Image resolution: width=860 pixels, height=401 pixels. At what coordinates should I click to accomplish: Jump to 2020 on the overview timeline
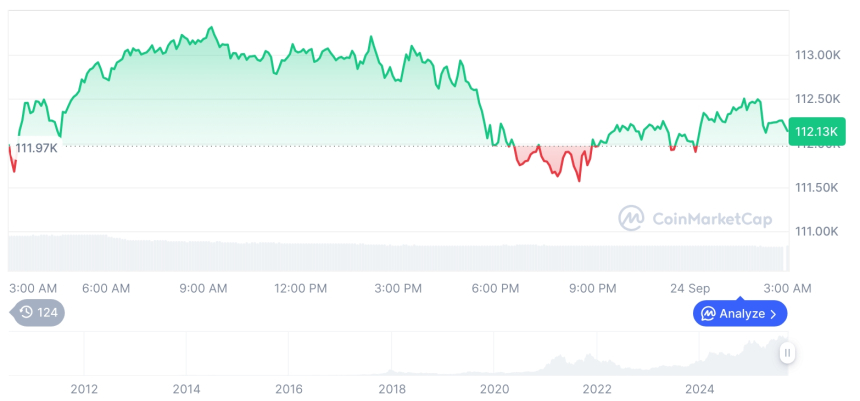coord(494,388)
